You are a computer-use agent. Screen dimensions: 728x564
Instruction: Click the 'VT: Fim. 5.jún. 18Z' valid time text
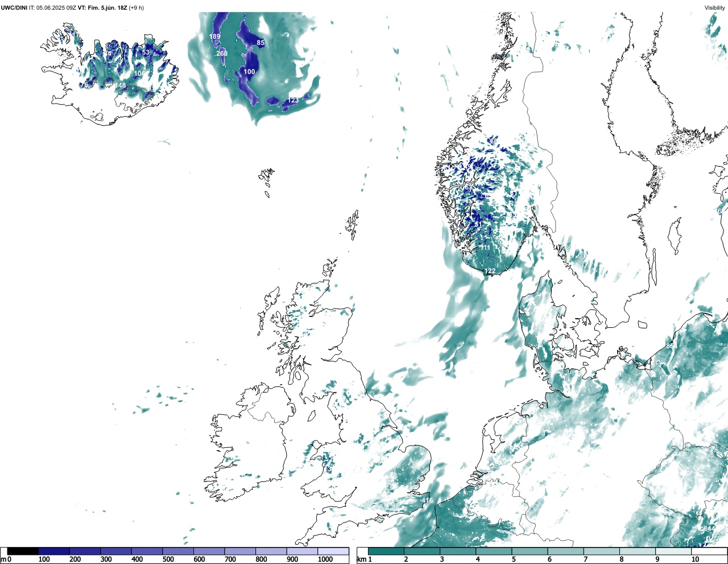102,8
